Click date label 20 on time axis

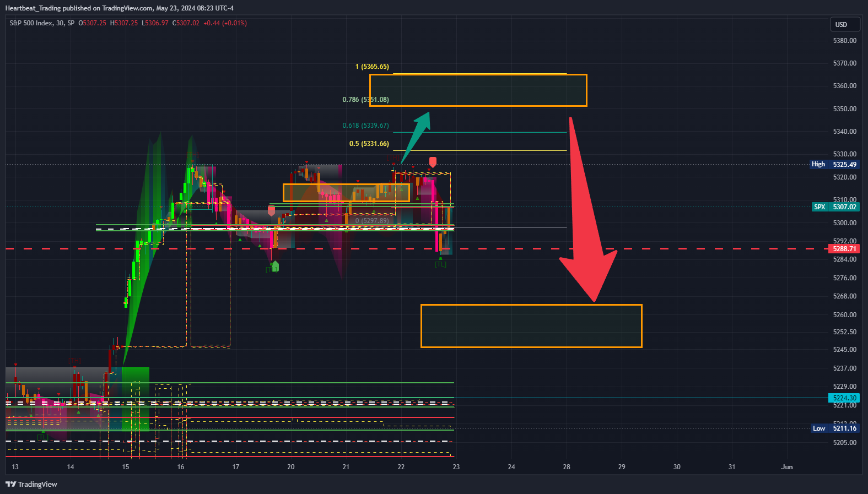click(291, 467)
